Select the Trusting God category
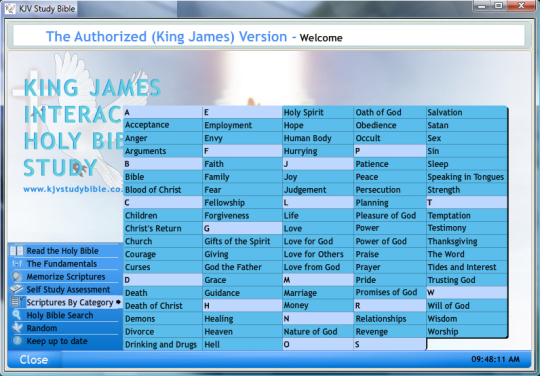 [467, 280]
